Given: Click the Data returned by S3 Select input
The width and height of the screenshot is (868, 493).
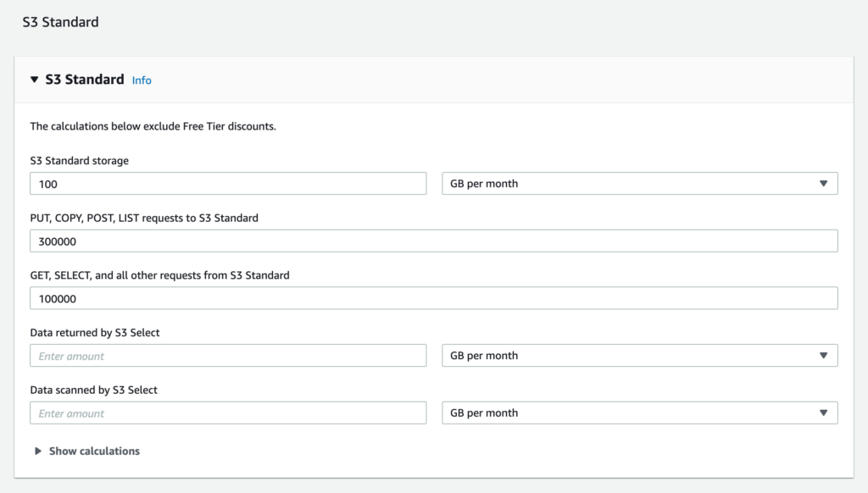Looking at the screenshot, I should (x=228, y=357).
